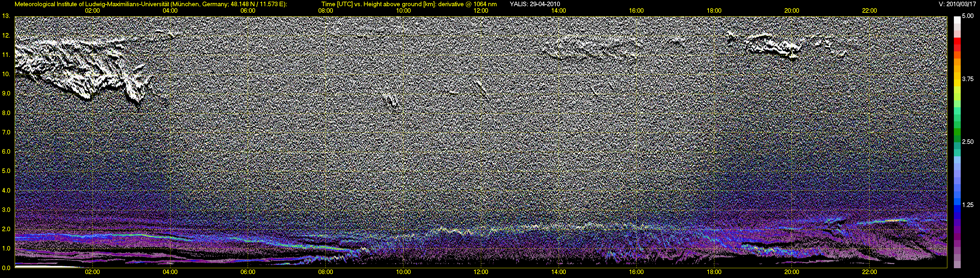Screen dimensions: 980x278
Task: Click the 2.0 height axis label
Action: tap(6, 229)
